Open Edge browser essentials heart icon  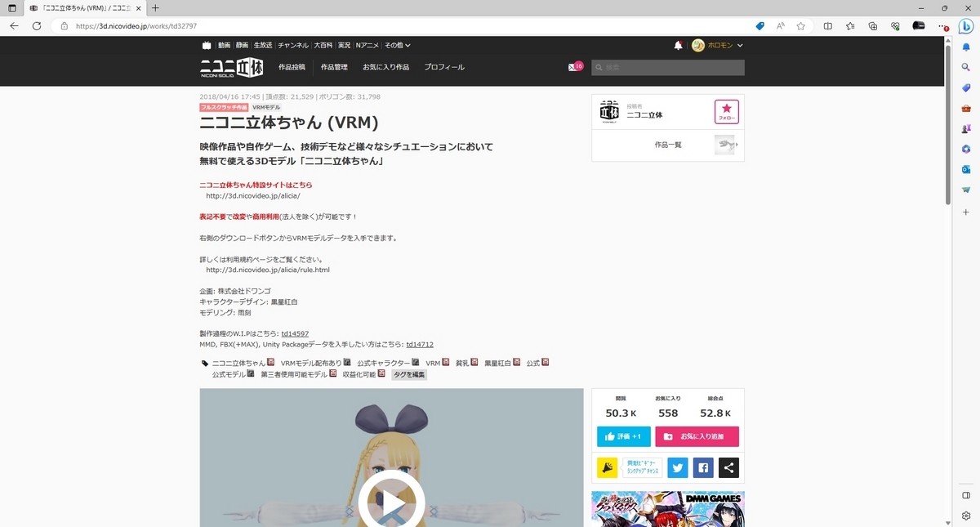tap(895, 26)
